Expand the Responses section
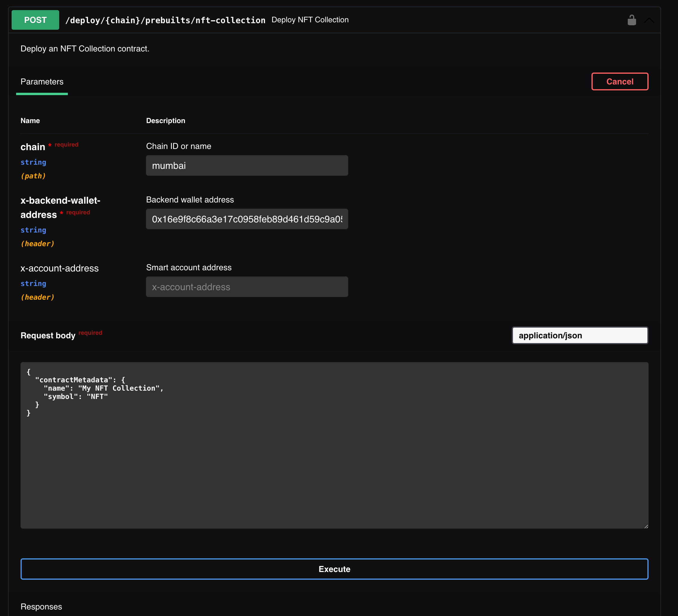The image size is (678, 616). point(41,606)
